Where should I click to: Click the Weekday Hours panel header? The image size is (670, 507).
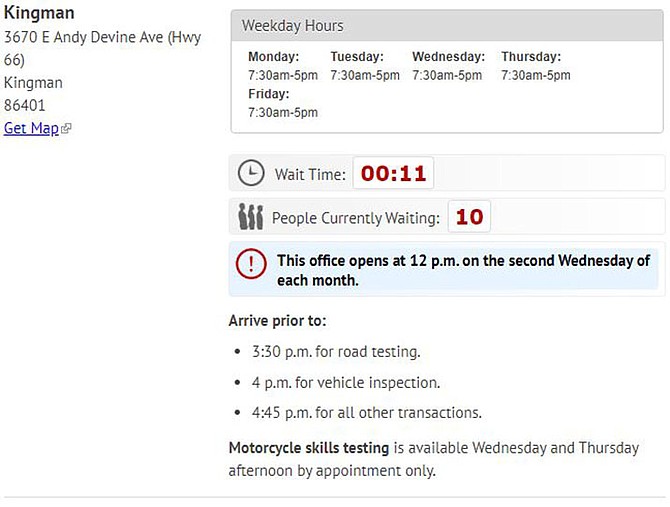tap(447, 26)
